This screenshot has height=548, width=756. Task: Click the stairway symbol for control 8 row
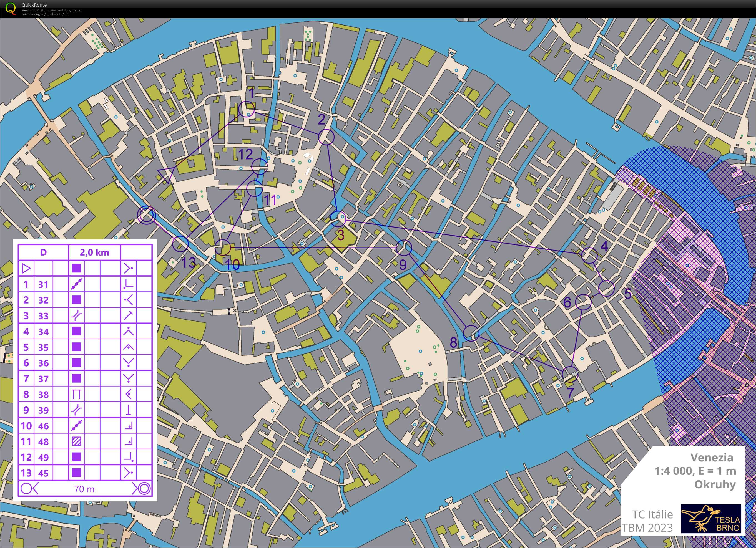click(x=76, y=395)
